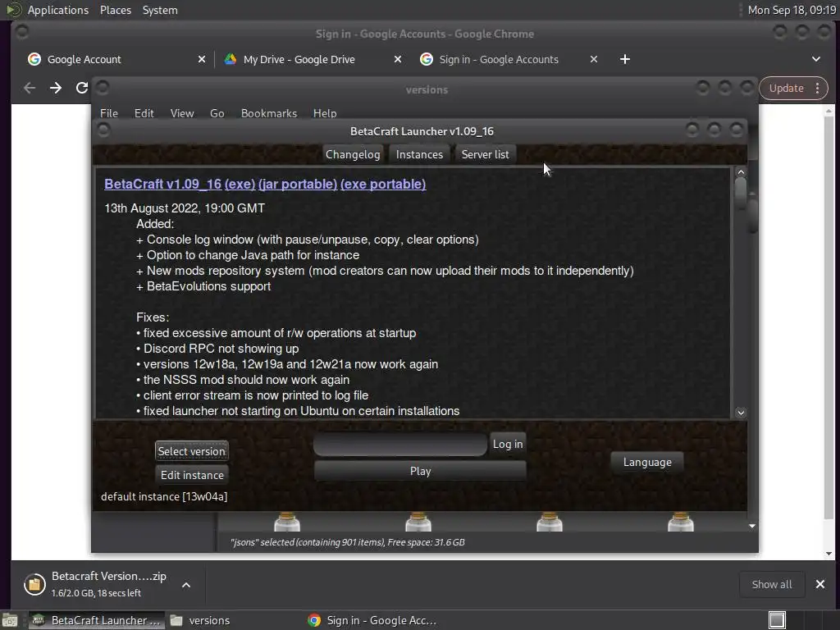Viewport: 840px width, 630px height.
Task: Open the Edit menu in versions window
Action: tap(144, 113)
